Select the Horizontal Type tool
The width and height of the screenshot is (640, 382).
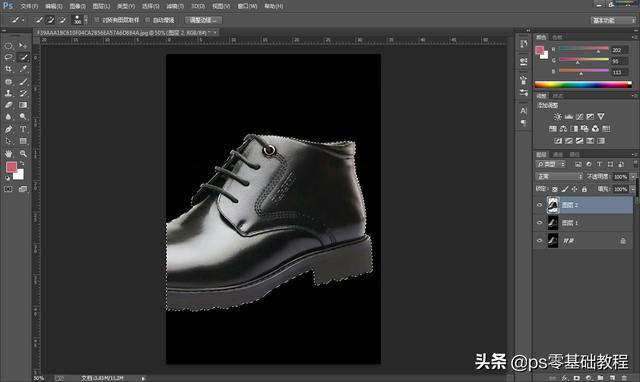23,129
